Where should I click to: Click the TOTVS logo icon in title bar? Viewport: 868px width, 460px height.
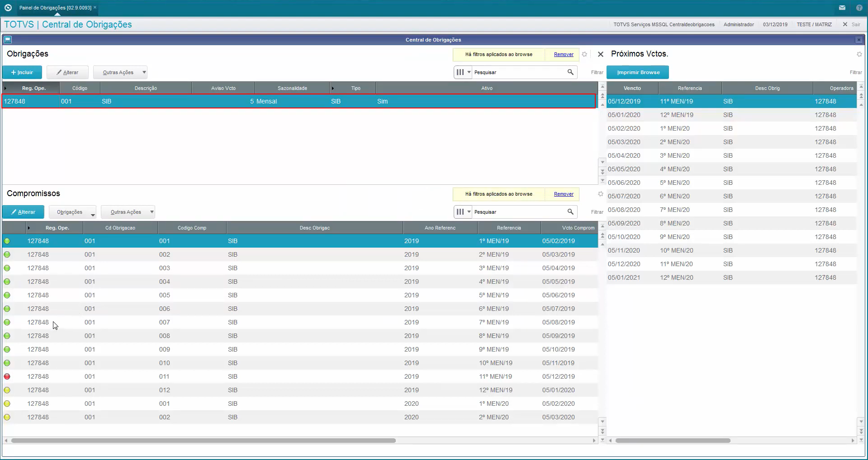(x=8, y=8)
